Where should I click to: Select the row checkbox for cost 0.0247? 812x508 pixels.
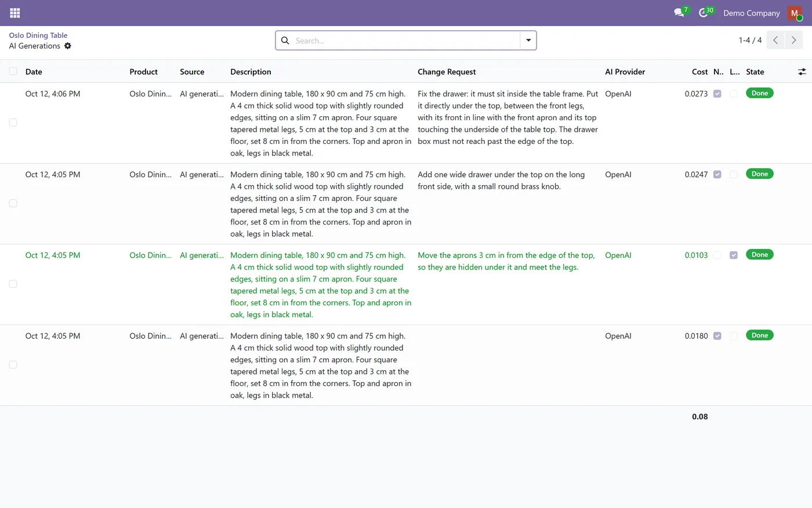pos(13,203)
